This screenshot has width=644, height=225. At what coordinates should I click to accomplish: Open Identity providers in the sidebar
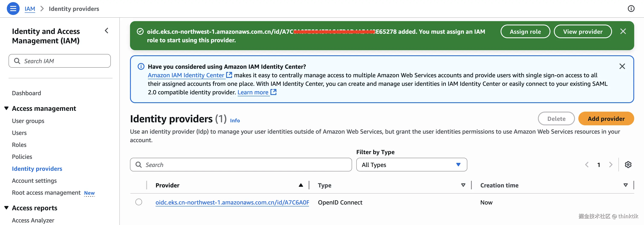coord(37,169)
